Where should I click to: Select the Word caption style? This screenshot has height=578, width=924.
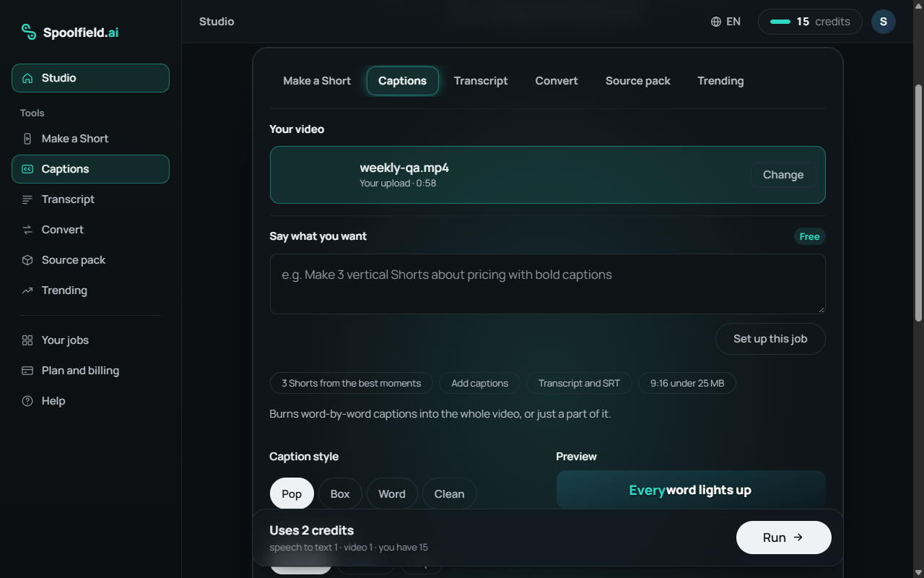click(x=392, y=494)
